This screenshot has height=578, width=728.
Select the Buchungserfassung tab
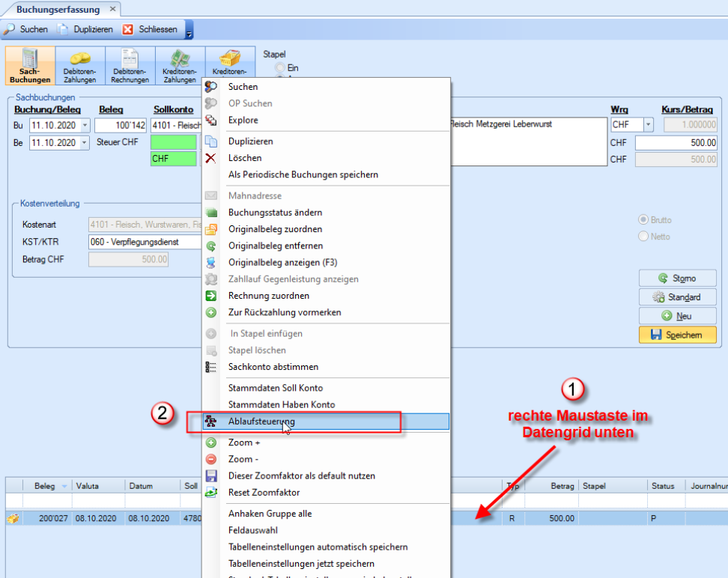tap(56, 9)
